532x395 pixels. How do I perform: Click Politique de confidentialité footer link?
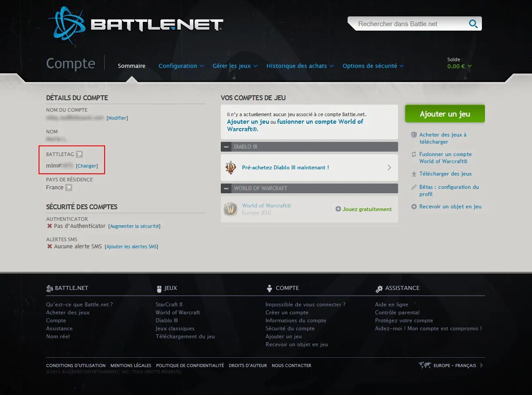190,366
